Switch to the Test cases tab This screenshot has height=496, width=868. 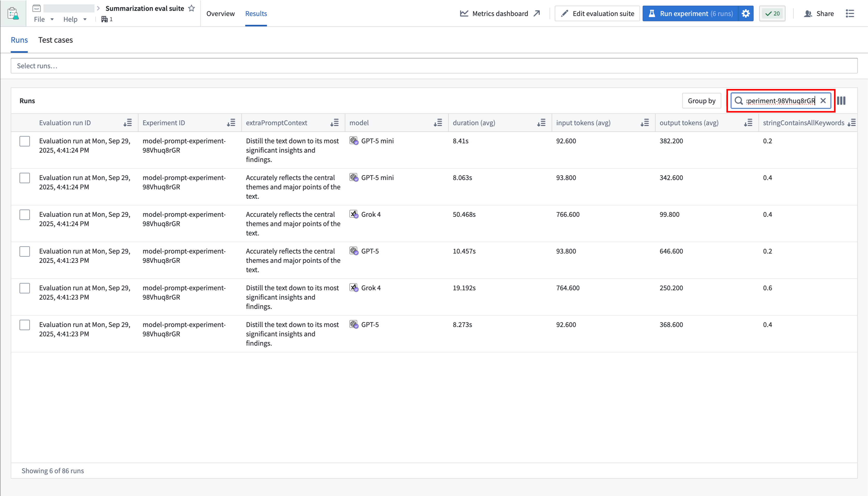pyautogui.click(x=56, y=40)
